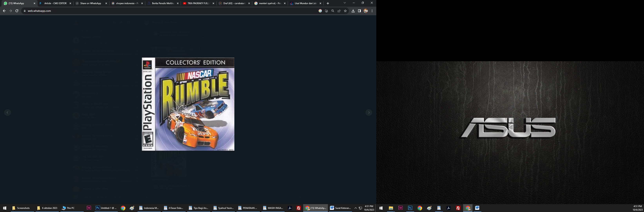Open Chrome's downloads tray
The width and height of the screenshot is (644, 212).
[x=353, y=11]
